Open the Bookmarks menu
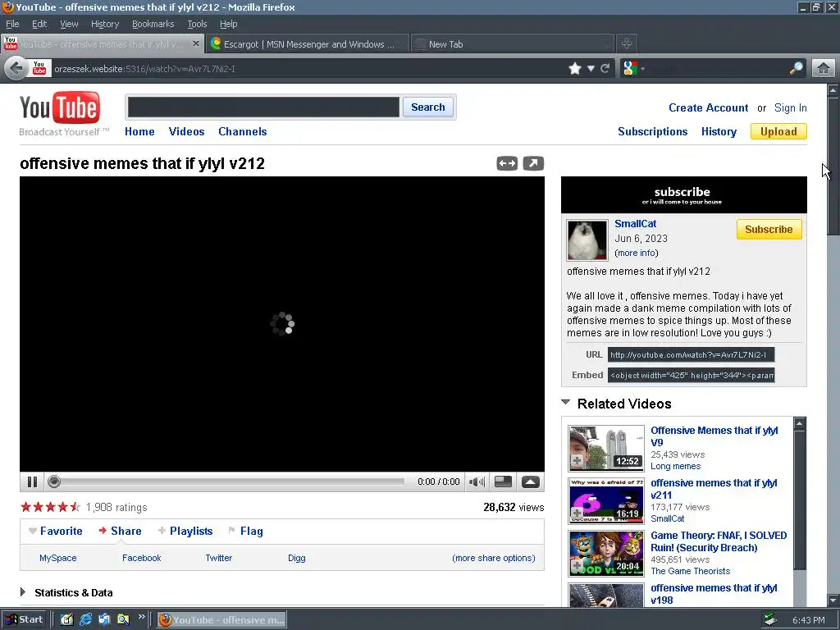This screenshot has width=840, height=630. (x=153, y=24)
